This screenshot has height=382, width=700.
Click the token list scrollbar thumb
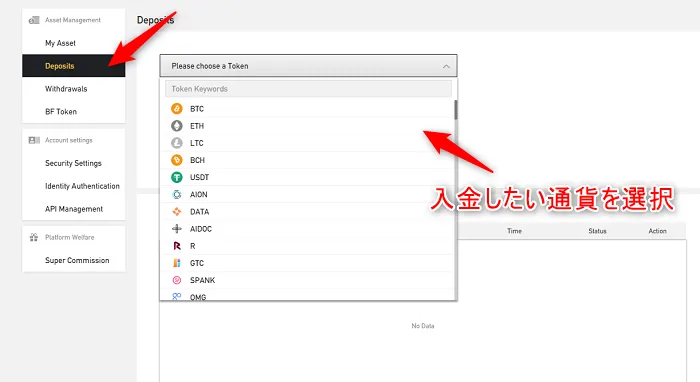(456, 110)
